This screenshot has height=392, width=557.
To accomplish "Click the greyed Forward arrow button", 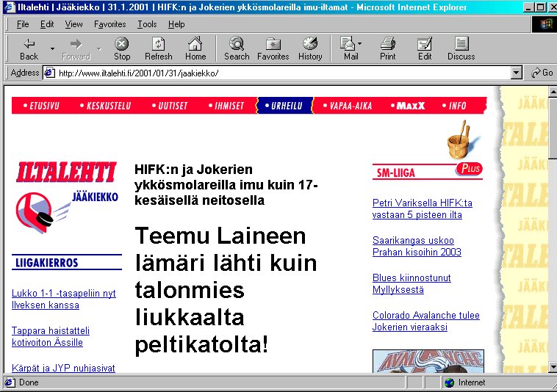I will (x=76, y=49).
